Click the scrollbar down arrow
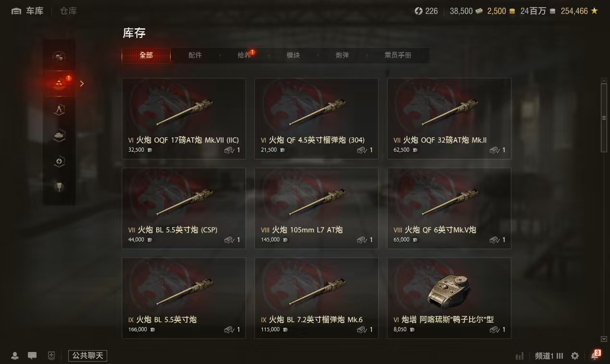The image size is (610, 364). [604, 339]
